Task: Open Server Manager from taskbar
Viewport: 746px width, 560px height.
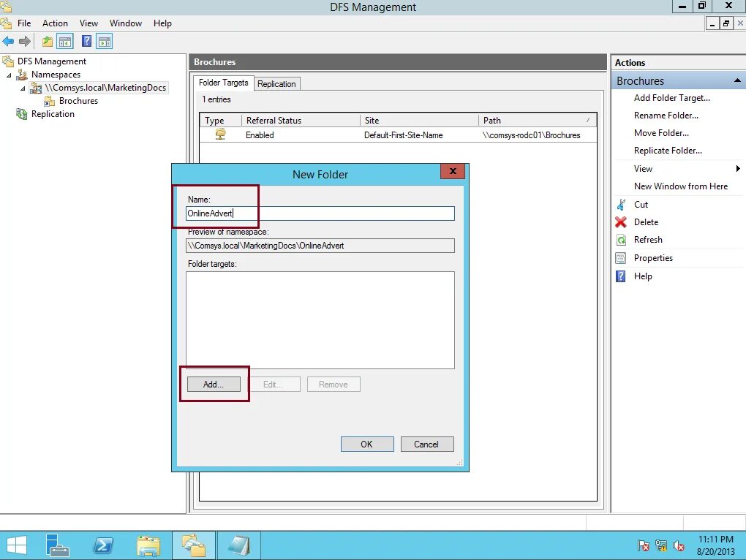Action: (57, 545)
